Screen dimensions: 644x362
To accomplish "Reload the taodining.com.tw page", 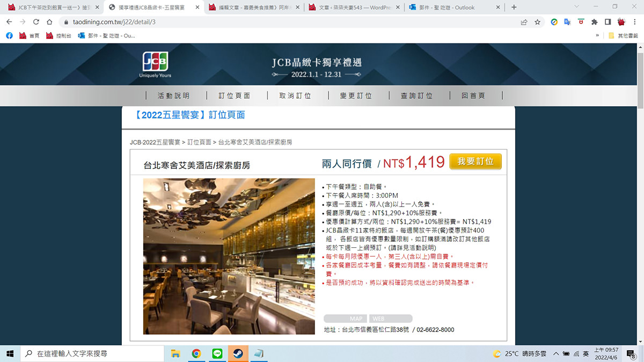I will click(x=36, y=22).
